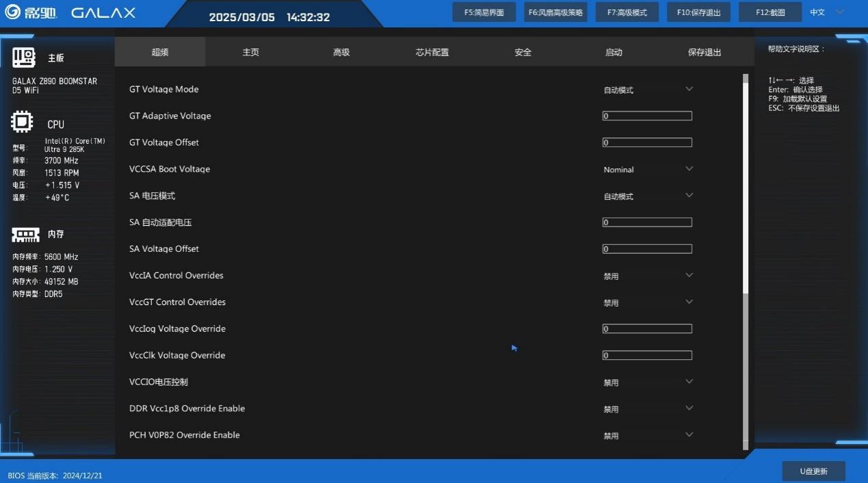Open the 保存退出 tab
The image size is (868, 483).
(705, 52)
